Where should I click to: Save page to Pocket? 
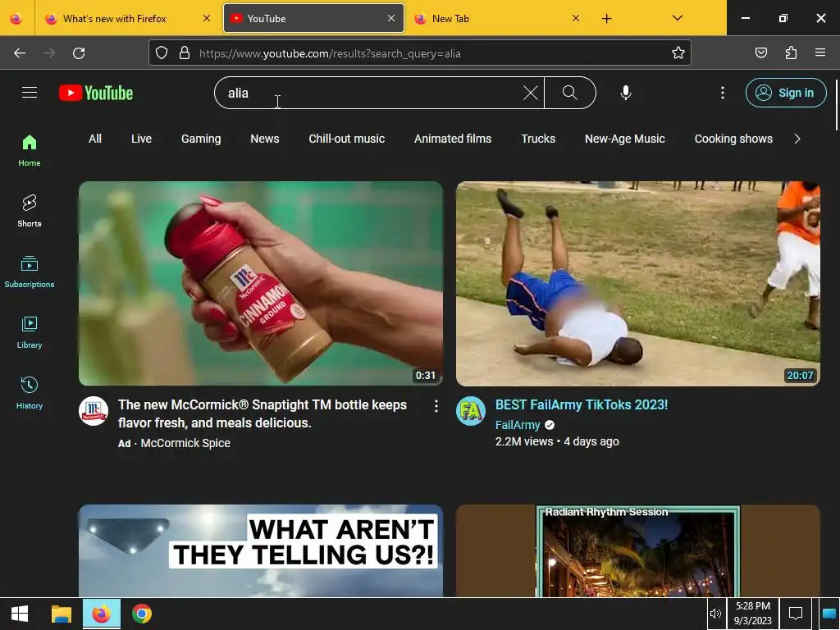tap(760, 53)
